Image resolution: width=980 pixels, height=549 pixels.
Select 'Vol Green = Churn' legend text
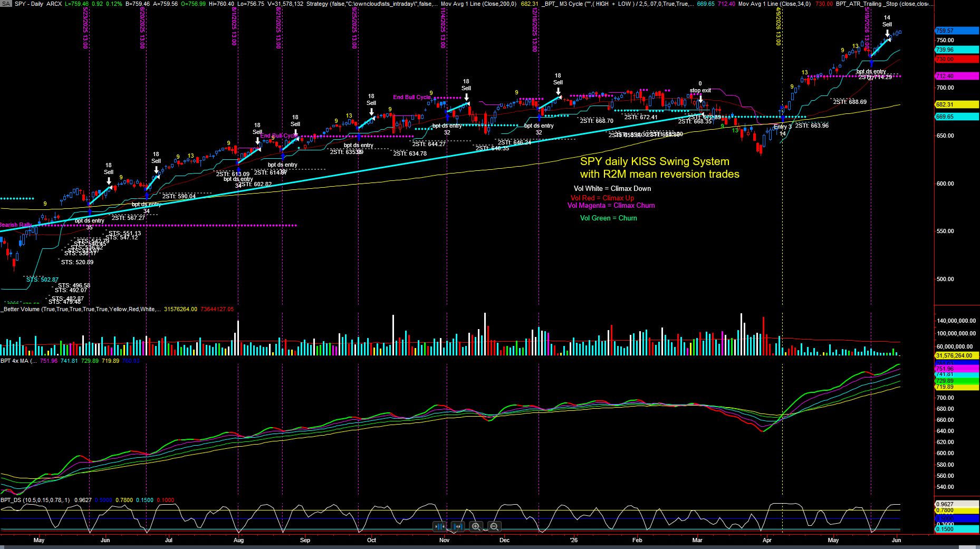coord(608,218)
